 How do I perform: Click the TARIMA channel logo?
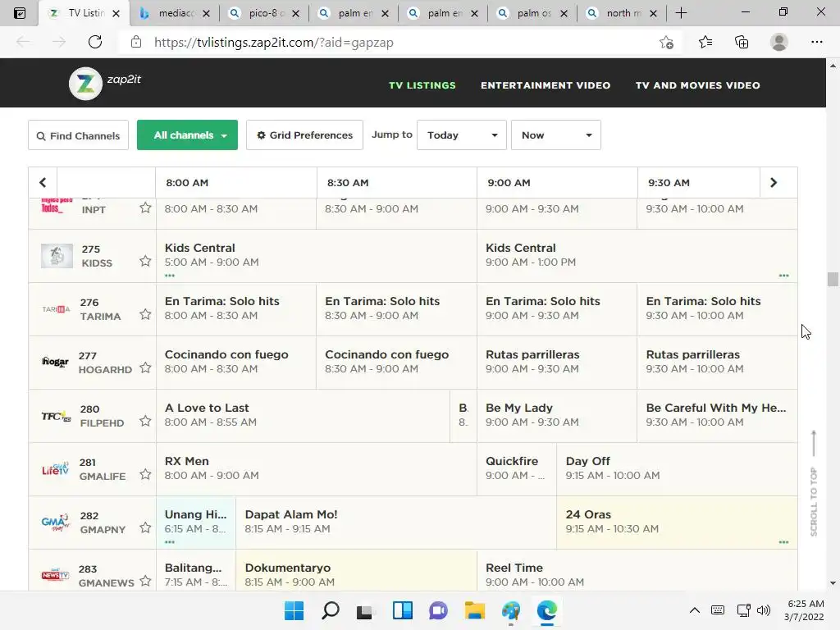click(x=57, y=309)
